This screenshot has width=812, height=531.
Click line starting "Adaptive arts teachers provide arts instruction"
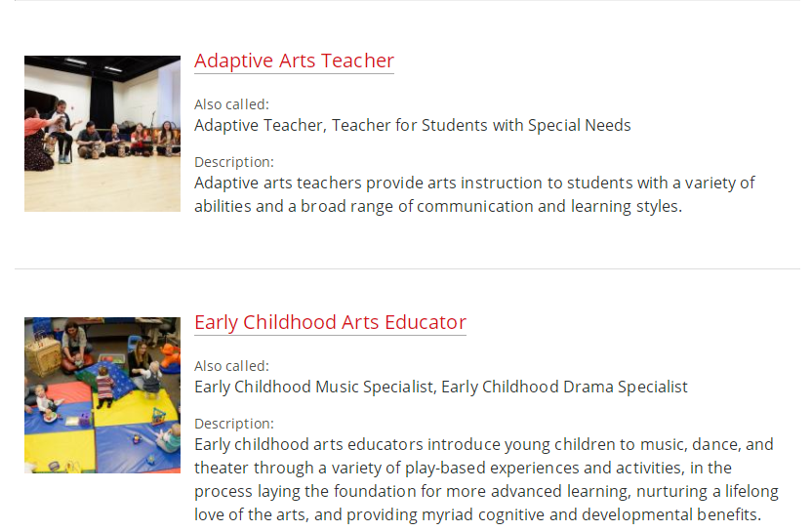[x=474, y=183]
